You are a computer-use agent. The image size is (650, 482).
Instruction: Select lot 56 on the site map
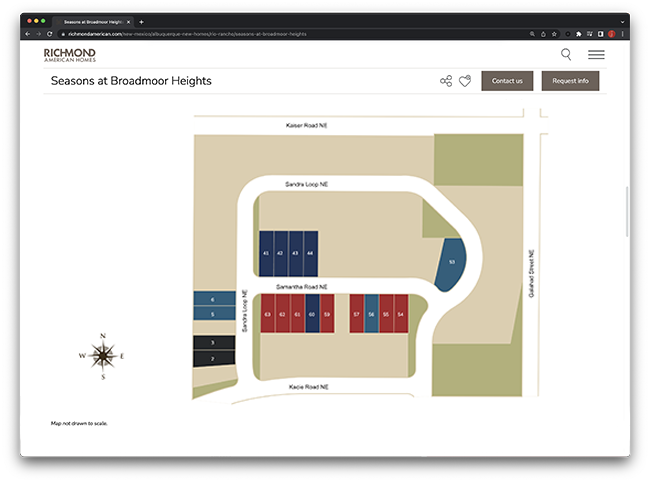371,314
